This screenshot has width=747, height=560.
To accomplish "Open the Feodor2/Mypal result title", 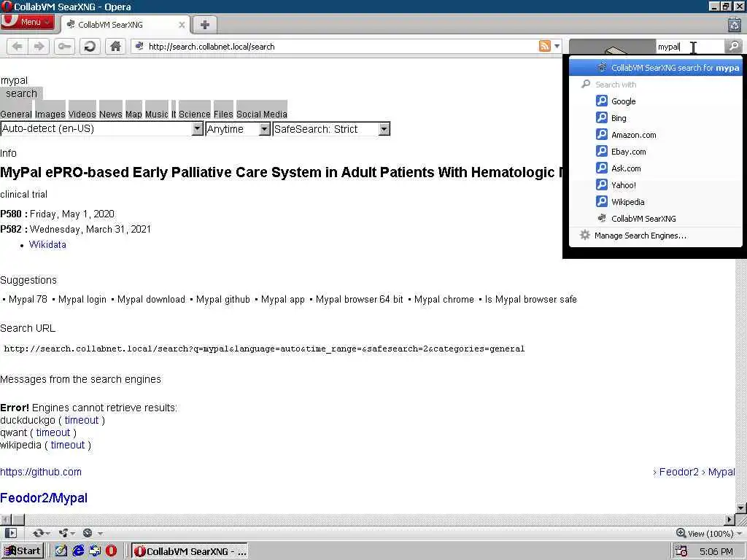I will point(44,498).
